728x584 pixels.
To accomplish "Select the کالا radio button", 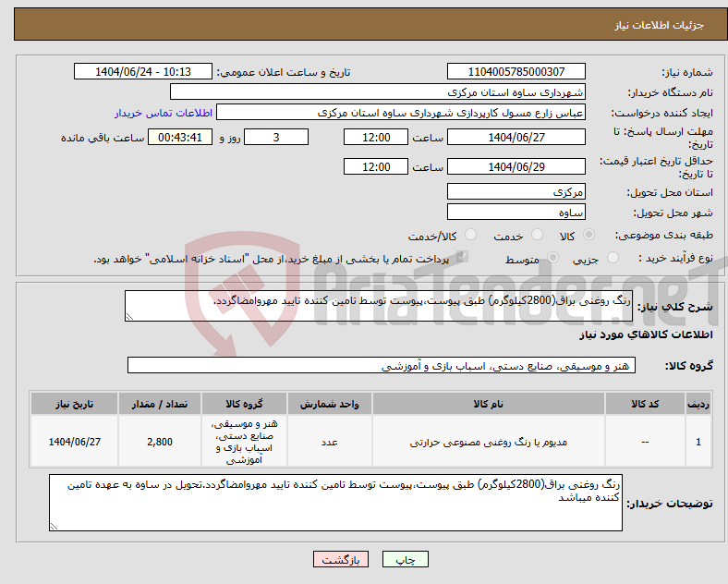I will coord(588,235).
